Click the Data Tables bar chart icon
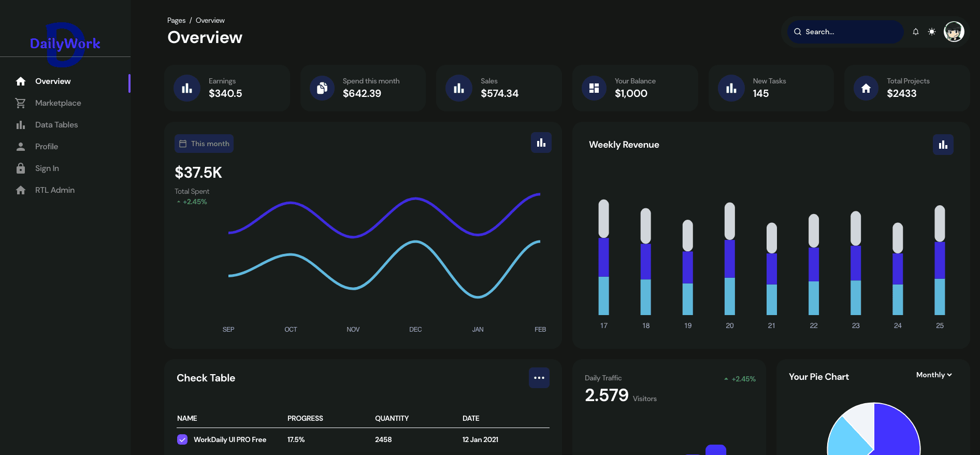Viewport: 980px width, 455px height. 21,125
